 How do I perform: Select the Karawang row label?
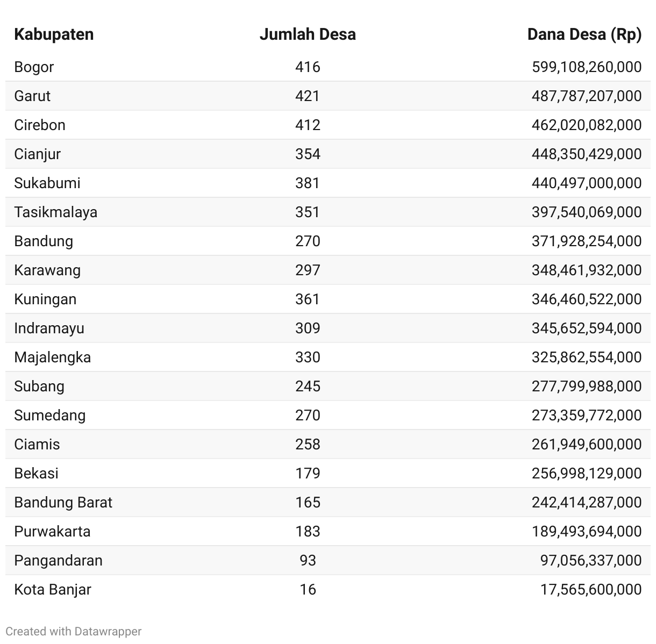(x=47, y=270)
